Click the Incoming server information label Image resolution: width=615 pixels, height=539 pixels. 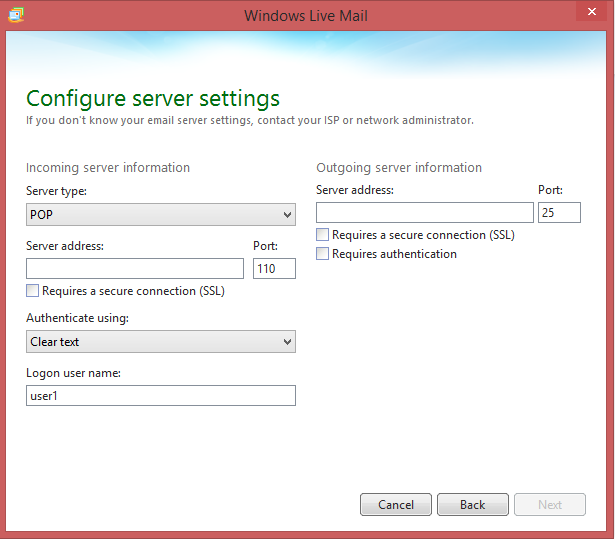(108, 168)
